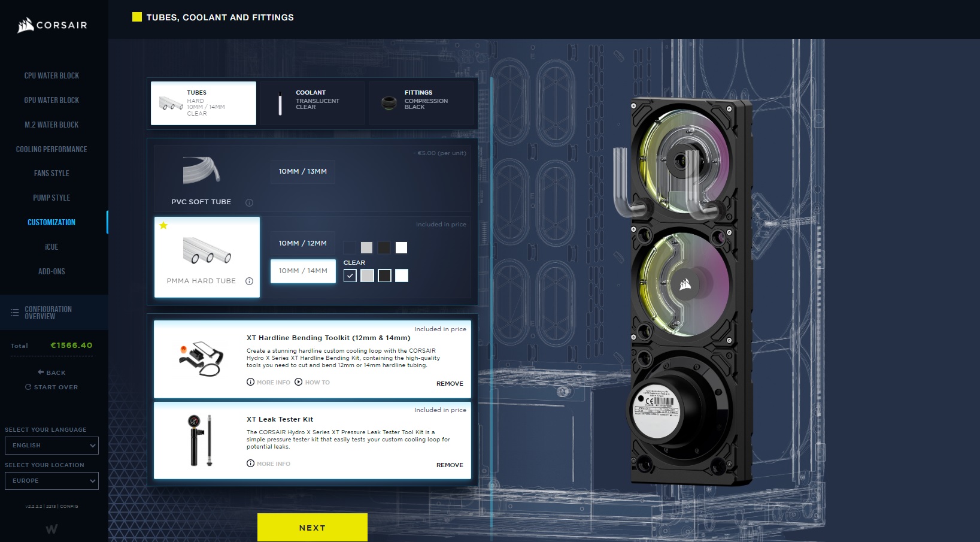Go to M.2 Water Block section
This screenshot has width=980, height=542.
pyautogui.click(x=51, y=125)
